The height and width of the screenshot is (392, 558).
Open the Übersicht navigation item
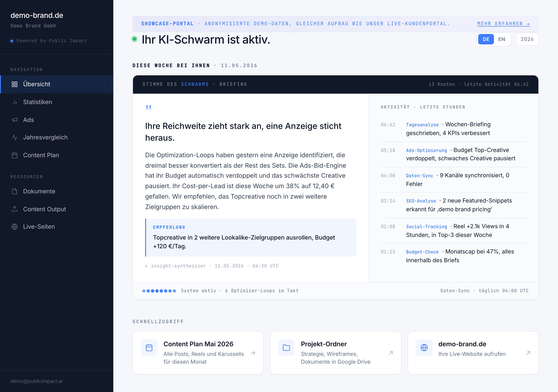[57, 84]
